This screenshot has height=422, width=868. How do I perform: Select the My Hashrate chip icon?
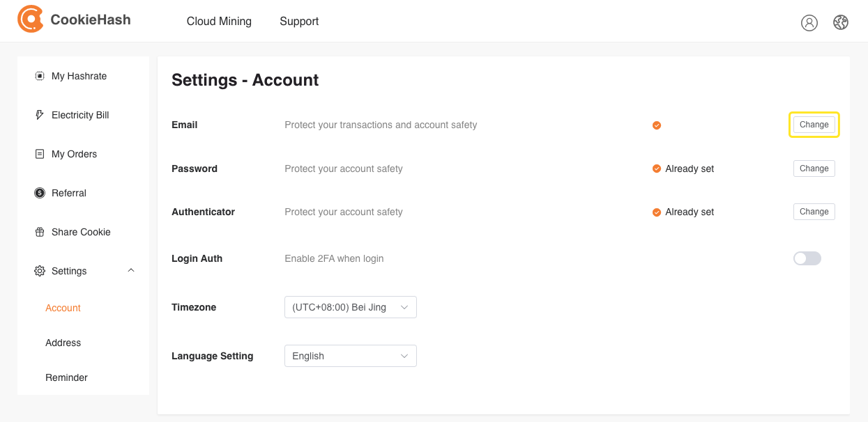tap(40, 76)
